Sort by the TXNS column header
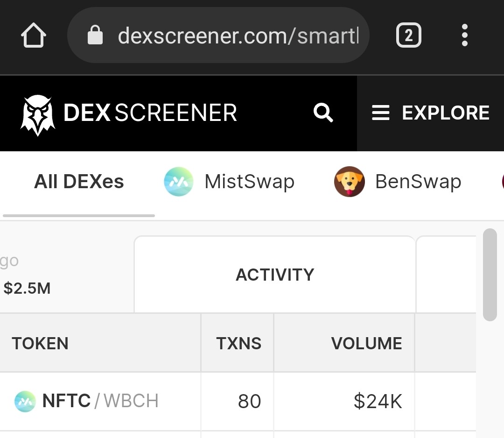The width and height of the screenshot is (504, 438). pos(238,343)
